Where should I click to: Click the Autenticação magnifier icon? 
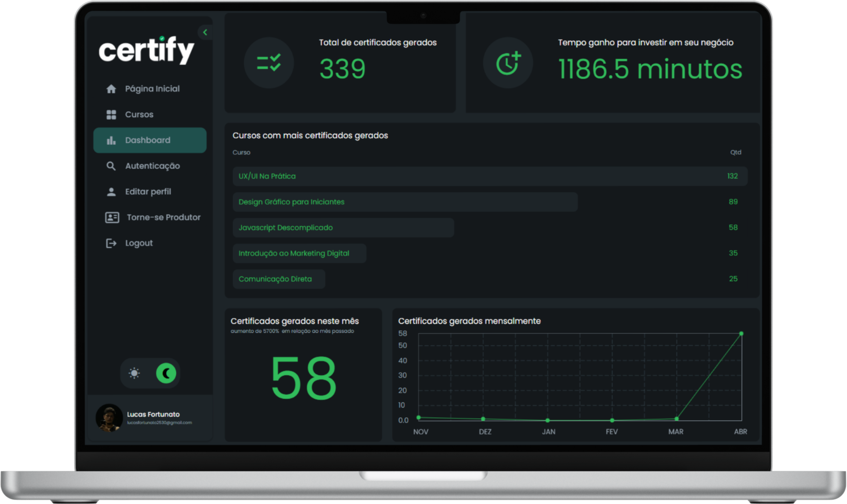(111, 166)
